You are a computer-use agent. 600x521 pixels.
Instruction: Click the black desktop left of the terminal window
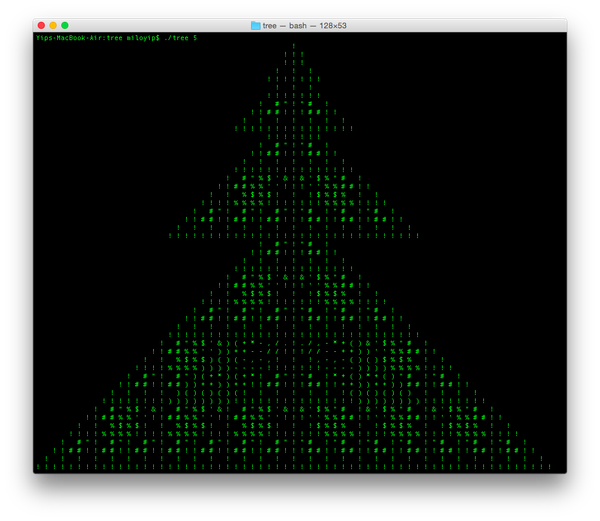(15, 250)
